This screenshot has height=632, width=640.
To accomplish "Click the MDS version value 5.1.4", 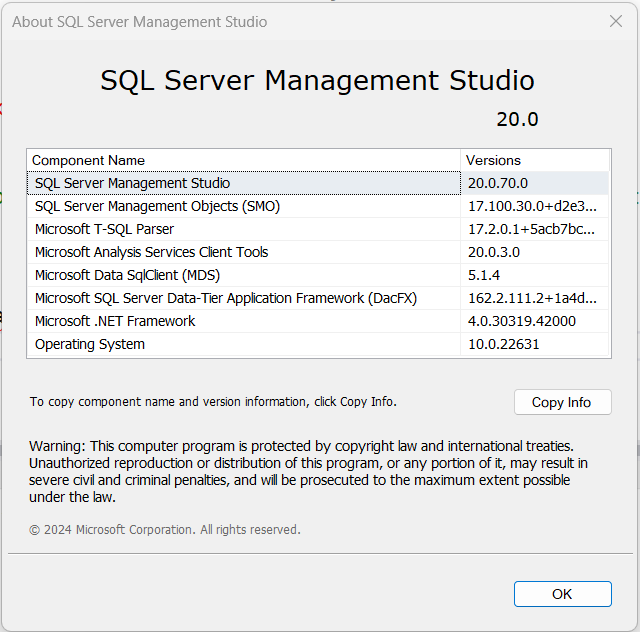I will 484,275.
